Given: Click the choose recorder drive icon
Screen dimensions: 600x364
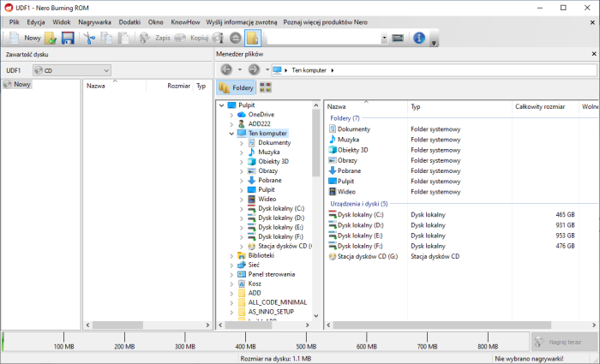Looking at the screenshot, I should pyautogui.click(x=398, y=38).
